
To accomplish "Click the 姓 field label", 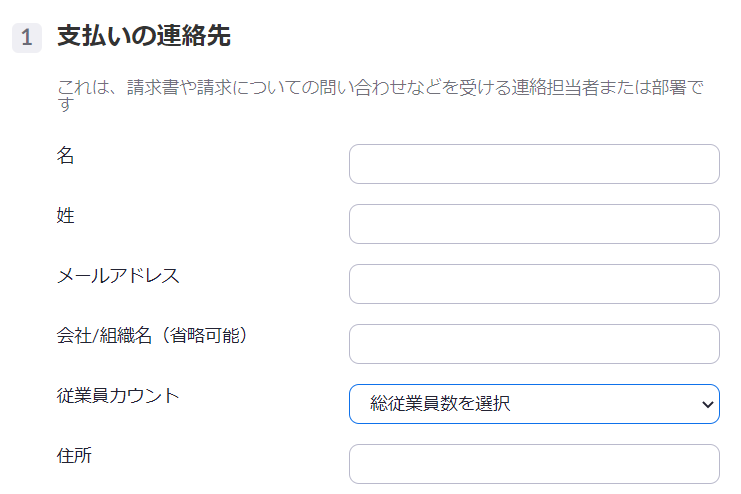I will click(66, 215).
